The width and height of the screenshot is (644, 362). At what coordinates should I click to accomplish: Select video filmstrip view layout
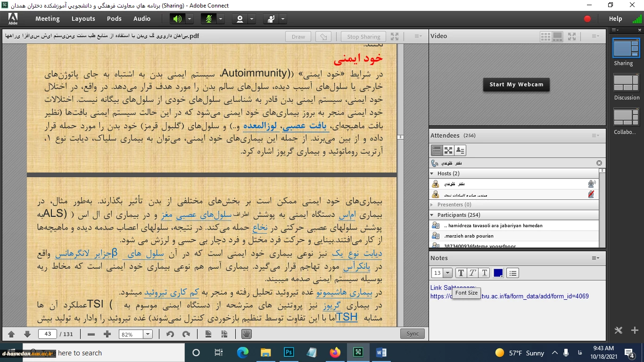557,36
